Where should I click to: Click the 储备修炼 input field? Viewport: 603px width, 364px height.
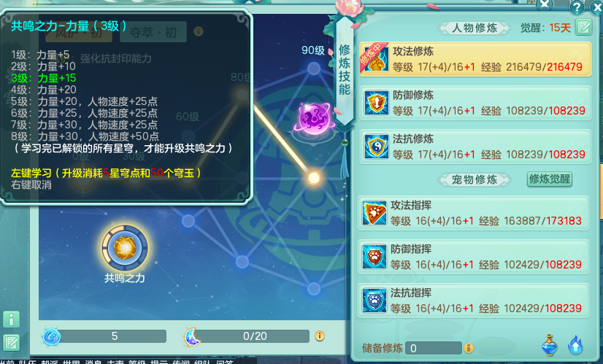[433, 348]
